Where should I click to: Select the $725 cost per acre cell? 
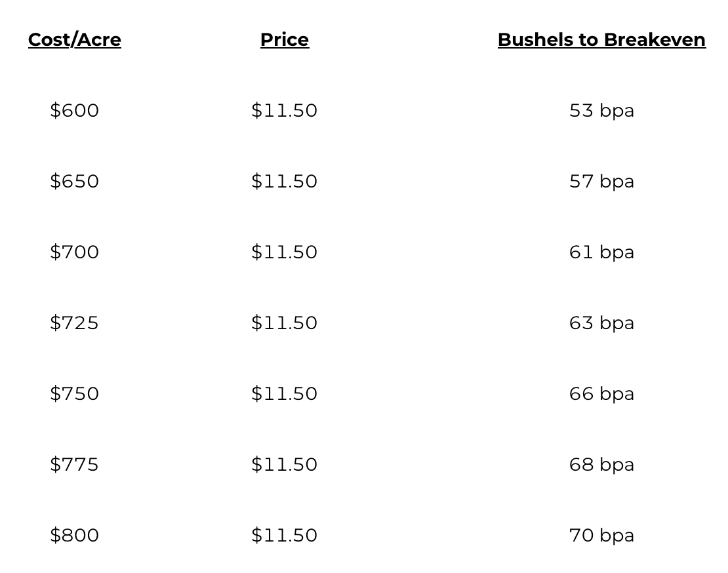point(75,323)
